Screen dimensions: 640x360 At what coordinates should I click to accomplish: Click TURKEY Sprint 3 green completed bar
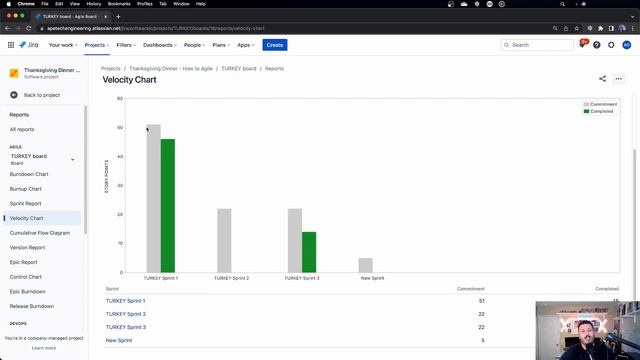click(x=309, y=252)
